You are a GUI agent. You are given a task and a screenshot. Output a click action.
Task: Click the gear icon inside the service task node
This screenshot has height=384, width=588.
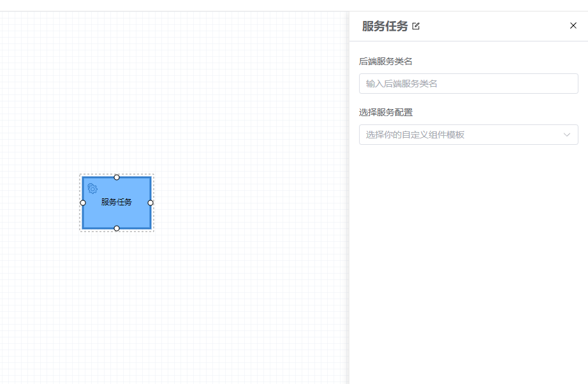[x=92, y=188]
